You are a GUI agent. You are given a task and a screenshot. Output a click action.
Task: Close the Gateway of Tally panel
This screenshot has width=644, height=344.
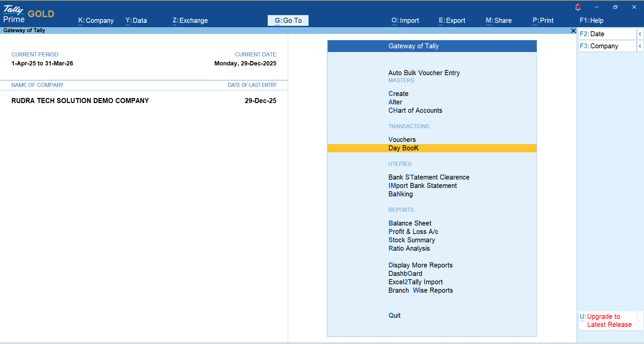[x=573, y=31]
